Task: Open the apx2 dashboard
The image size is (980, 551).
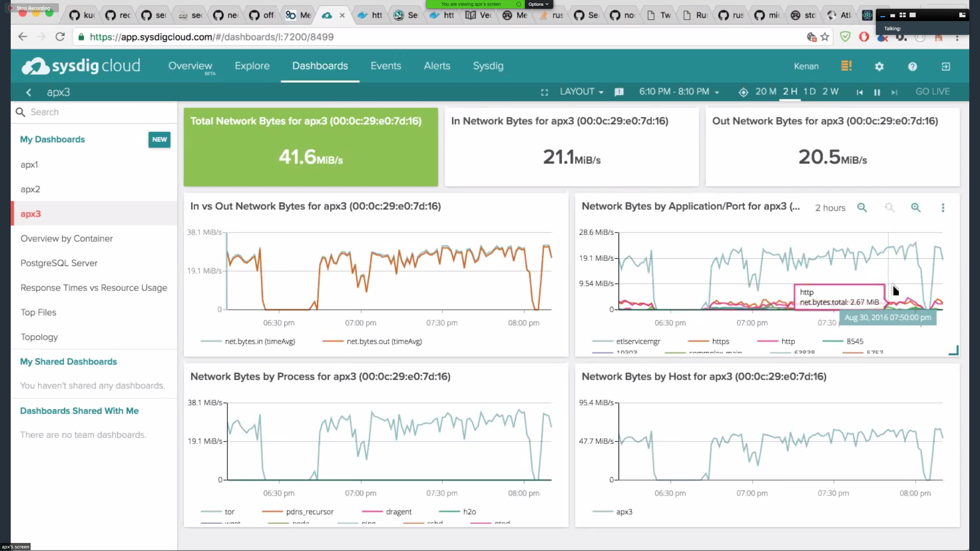Action: click(94, 189)
